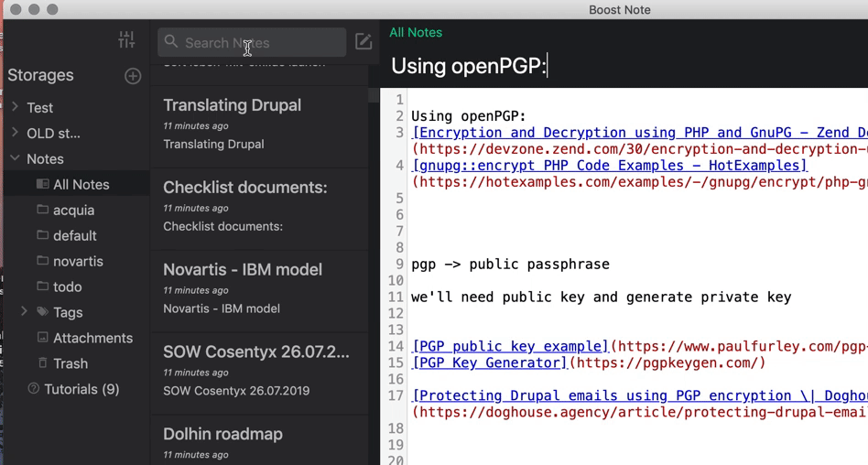The height and width of the screenshot is (465, 868).
Task: Click the Tutorials help circle icon
Action: click(33, 389)
